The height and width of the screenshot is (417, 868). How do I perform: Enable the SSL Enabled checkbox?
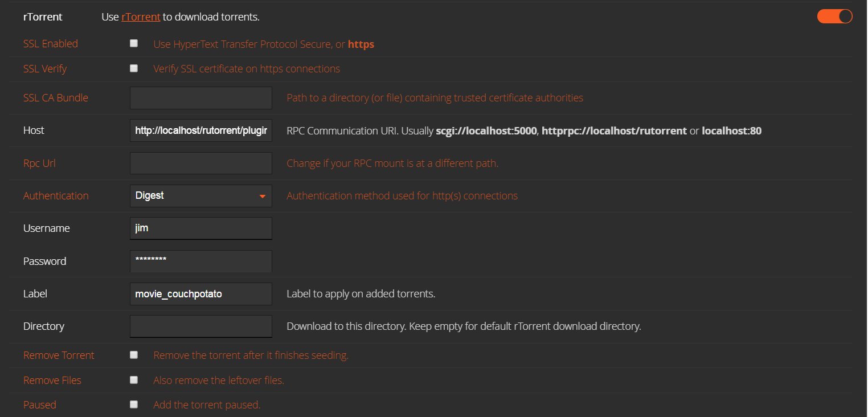[134, 43]
